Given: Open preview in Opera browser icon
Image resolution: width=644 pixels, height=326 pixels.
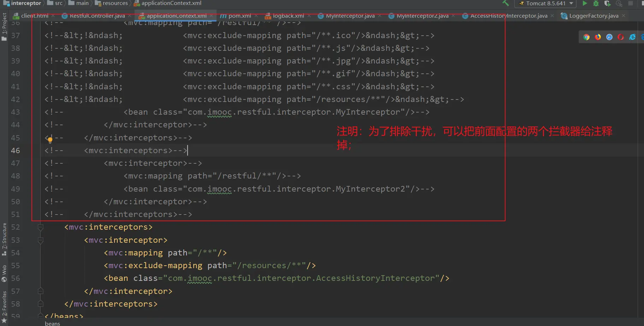Looking at the screenshot, I should 621,37.
